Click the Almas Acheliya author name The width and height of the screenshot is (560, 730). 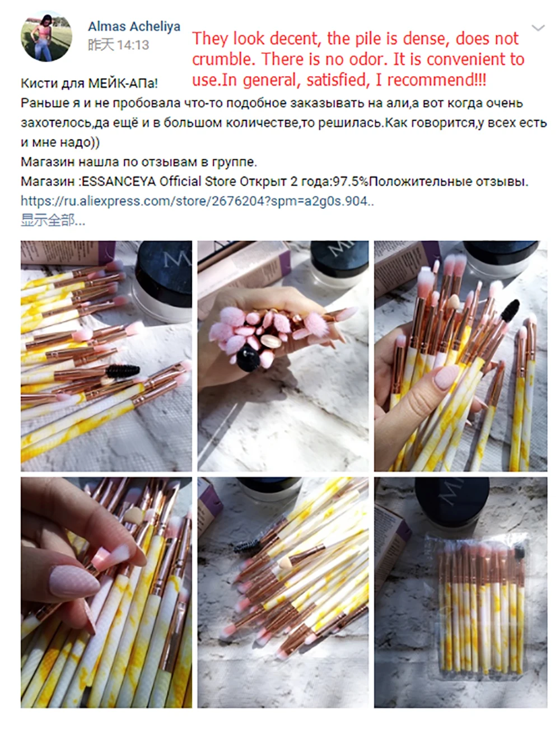(x=134, y=26)
